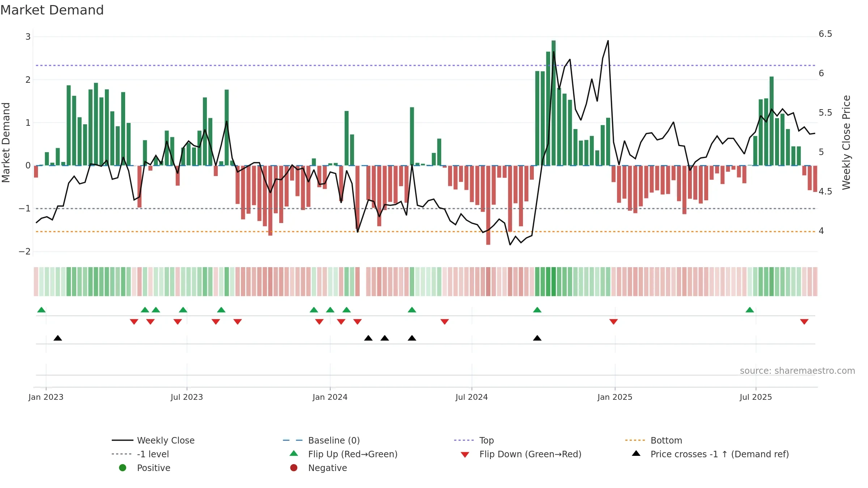Click the left axis tick value 3

click(28, 37)
